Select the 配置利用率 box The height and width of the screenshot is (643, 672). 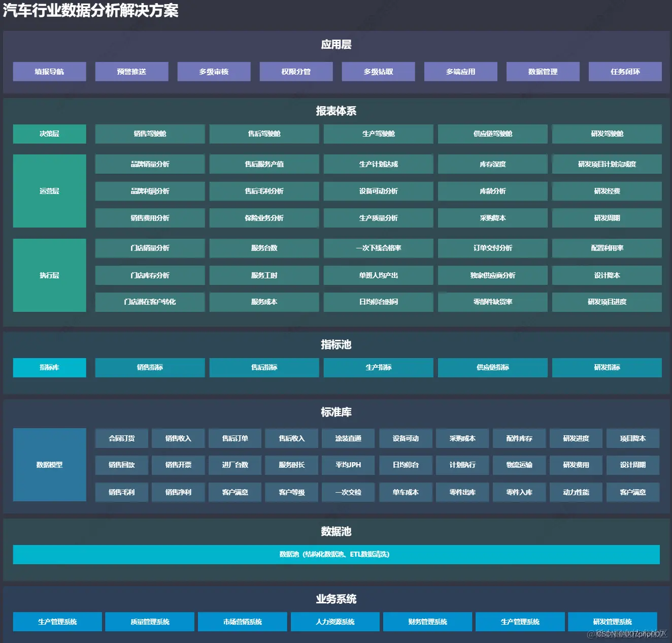pyautogui.click(x=607, y=248)
